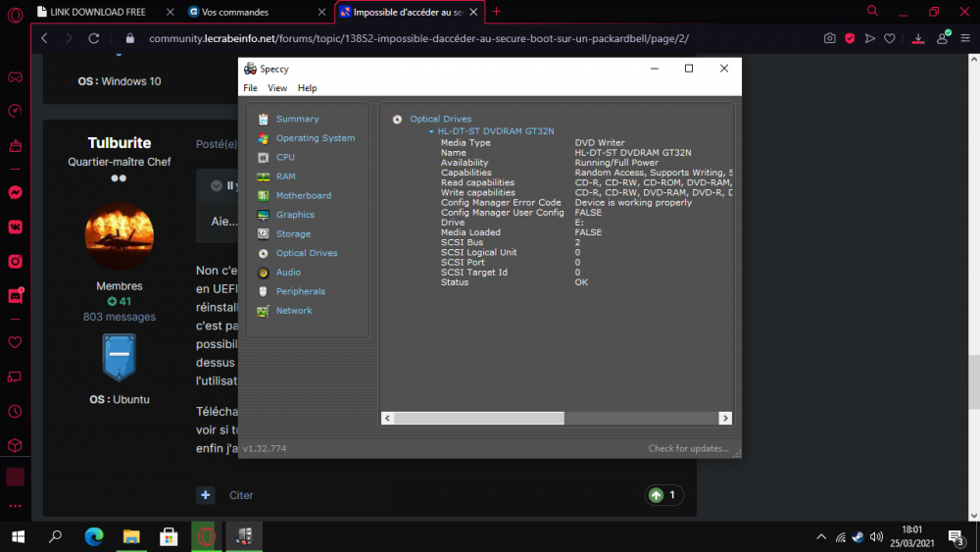Select the Peripherals mouse icon in Speccy

click(x=263, y=291)
